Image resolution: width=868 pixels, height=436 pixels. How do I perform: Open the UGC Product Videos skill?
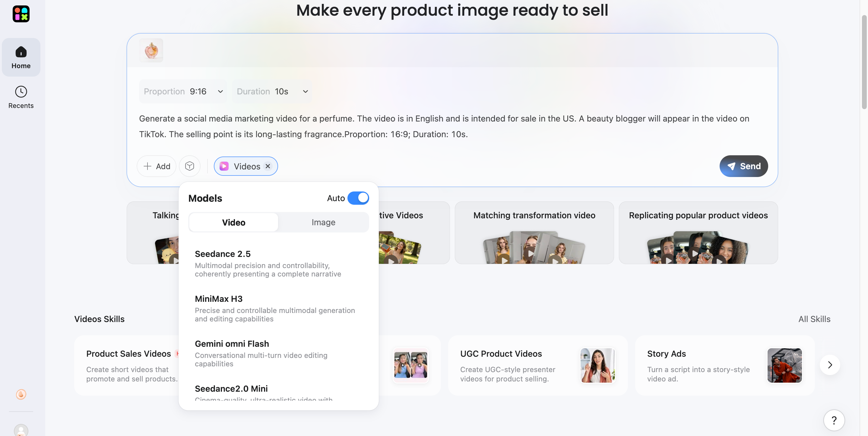538,365
